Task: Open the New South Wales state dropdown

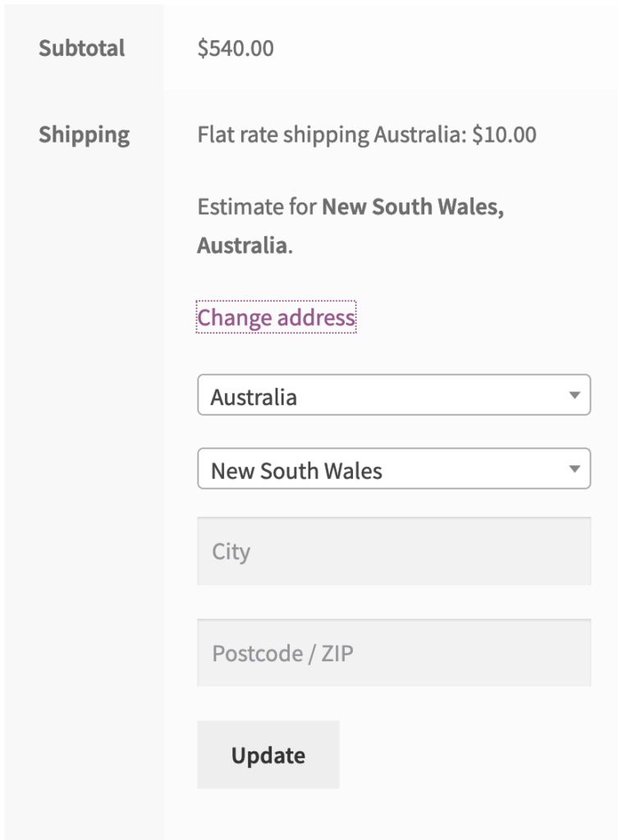Action: coord(394,468)
